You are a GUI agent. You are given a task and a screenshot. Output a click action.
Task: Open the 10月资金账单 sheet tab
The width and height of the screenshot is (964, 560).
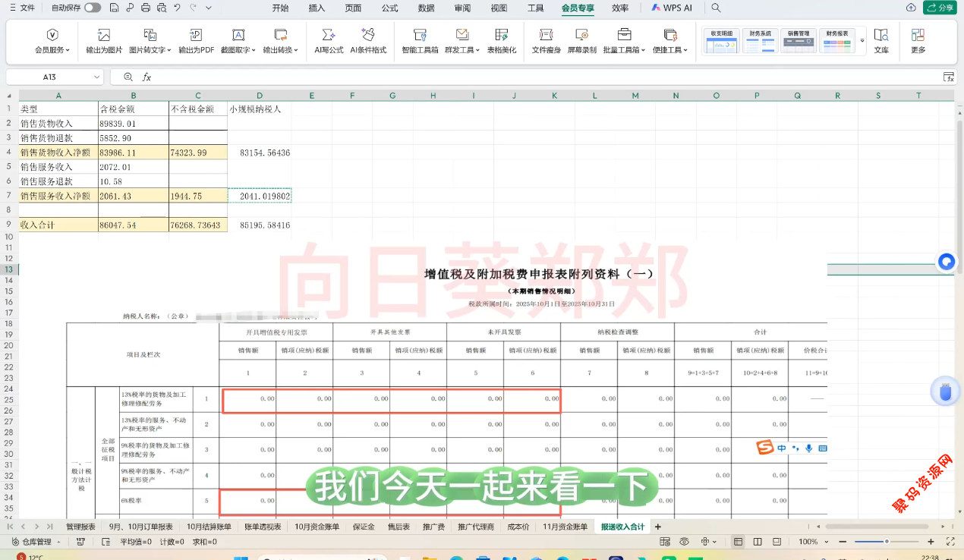313,527
